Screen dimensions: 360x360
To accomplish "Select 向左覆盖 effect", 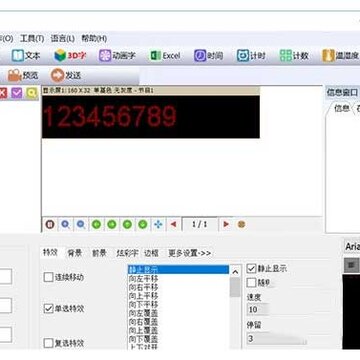I will click(x=179, y=313).
